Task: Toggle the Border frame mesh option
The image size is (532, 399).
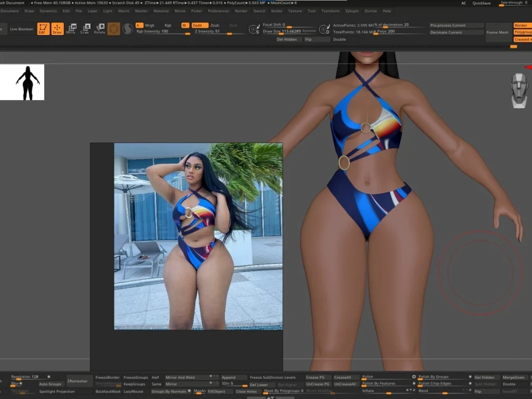Action: point(522,25)
